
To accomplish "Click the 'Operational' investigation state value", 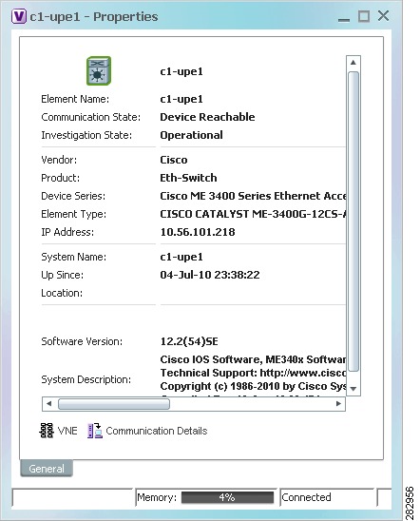I will pos(192,135).
